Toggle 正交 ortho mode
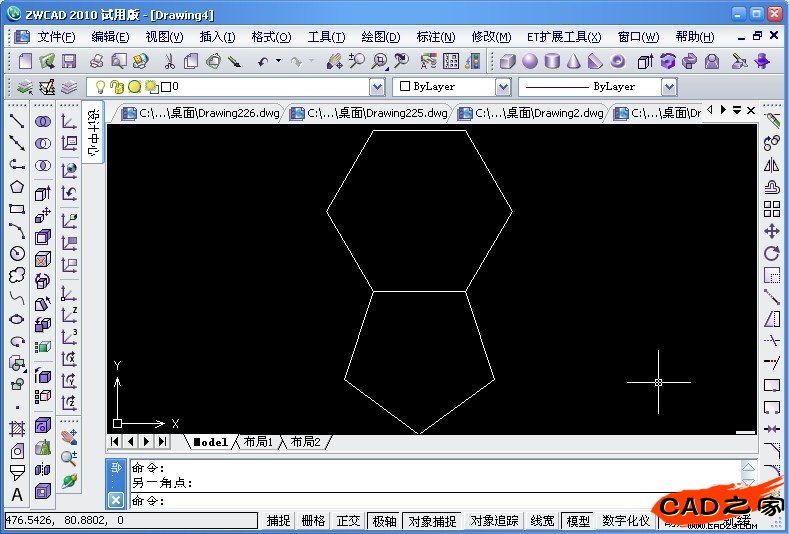Image resolution: width=789 pixels, height=534 pixels. pos(349,520)
